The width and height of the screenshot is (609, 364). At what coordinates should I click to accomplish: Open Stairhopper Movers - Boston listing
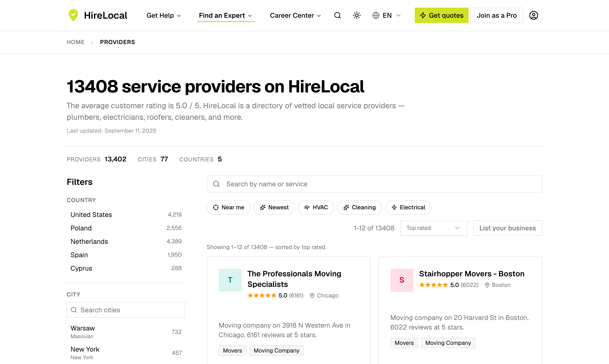pyautogui.click(x=471, y=274)
